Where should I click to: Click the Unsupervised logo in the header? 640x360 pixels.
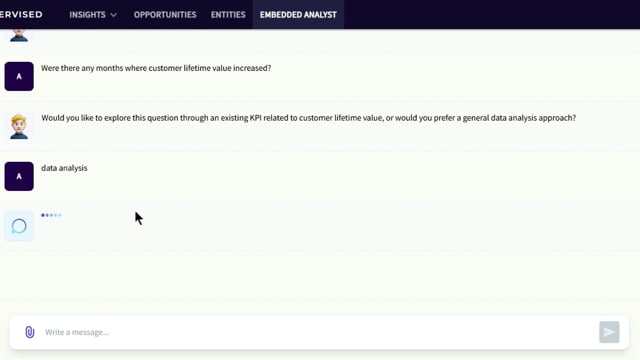(x=21, y=15)
